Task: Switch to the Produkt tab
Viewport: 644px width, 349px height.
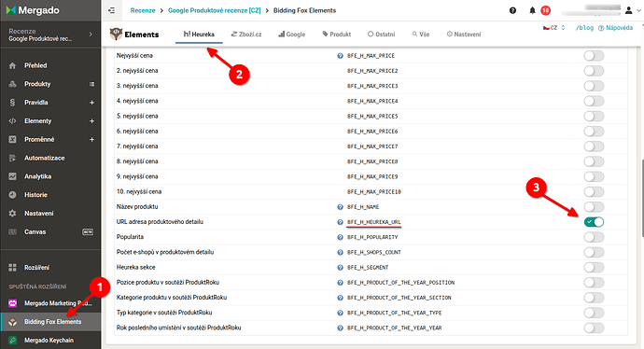Action: [x=337, y=35]
